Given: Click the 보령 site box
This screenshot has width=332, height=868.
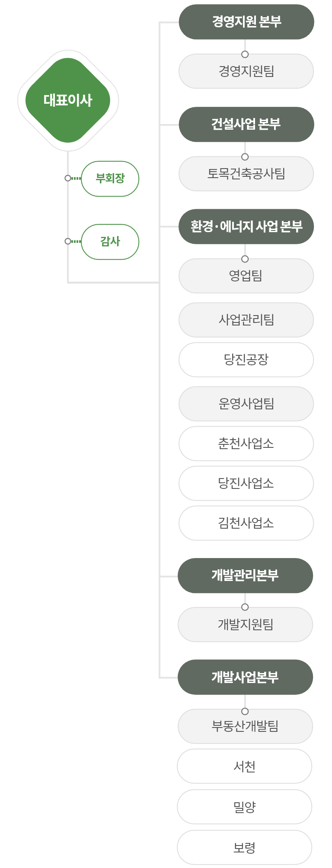Looking at the screenshot, I should pos(245,847).
